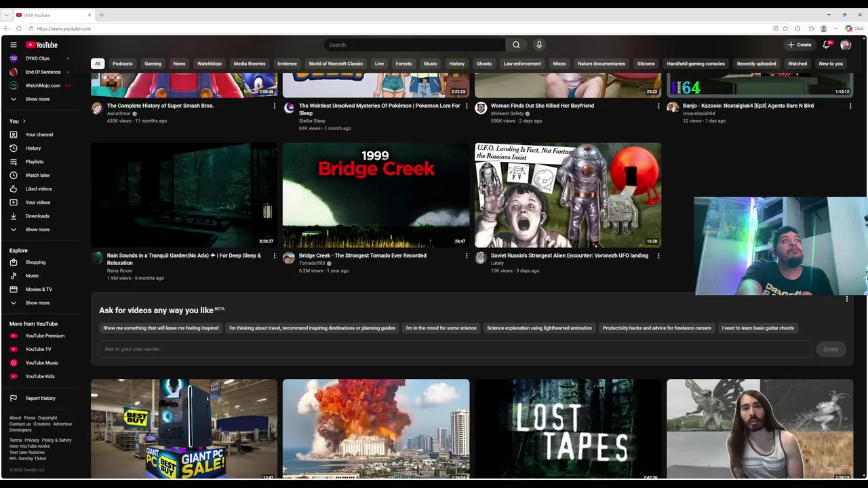Open Movies & TV under Explore

coord(39,289)
